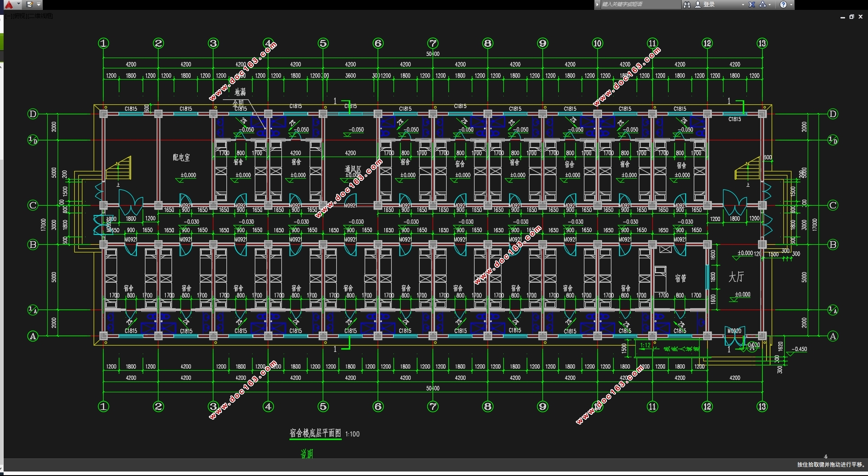Select the 说明 notes heading
Image resolution: width=868 pixels, height=476 pixels.
pyautogui.click(x=307, y=454)
